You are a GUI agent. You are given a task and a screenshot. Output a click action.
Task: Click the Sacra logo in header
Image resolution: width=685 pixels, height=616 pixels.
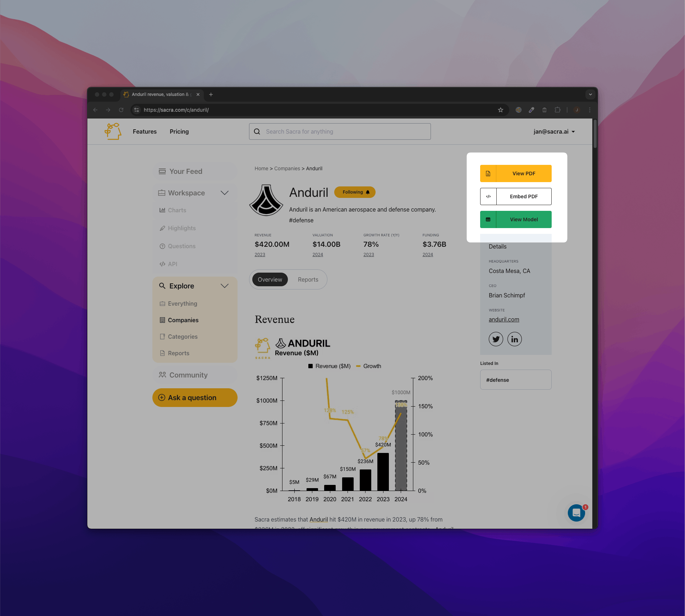coord(113,131)
